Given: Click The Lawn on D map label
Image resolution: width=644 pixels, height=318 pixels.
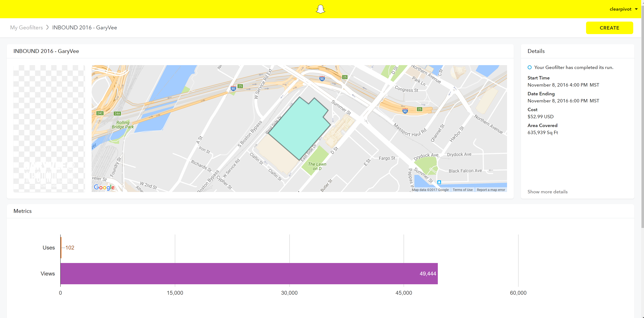Looking at the screenshot, I should [317, 166].
